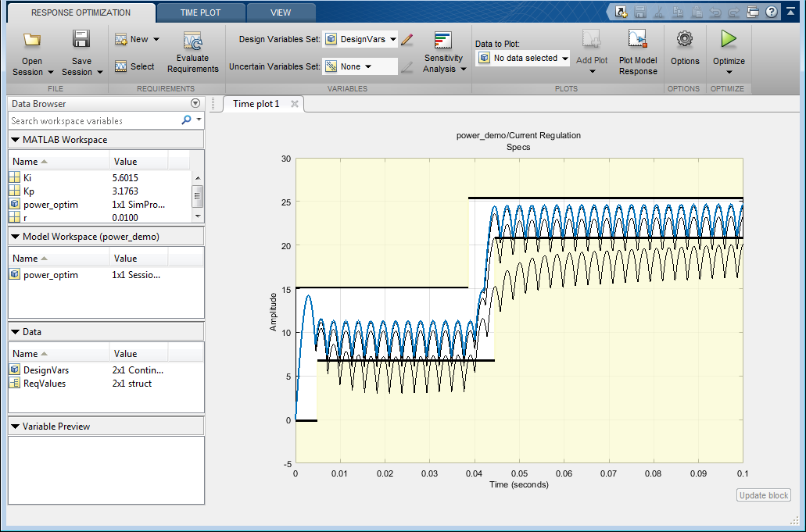Click Evaluate Requirements icon

click(x=192, y=42)
